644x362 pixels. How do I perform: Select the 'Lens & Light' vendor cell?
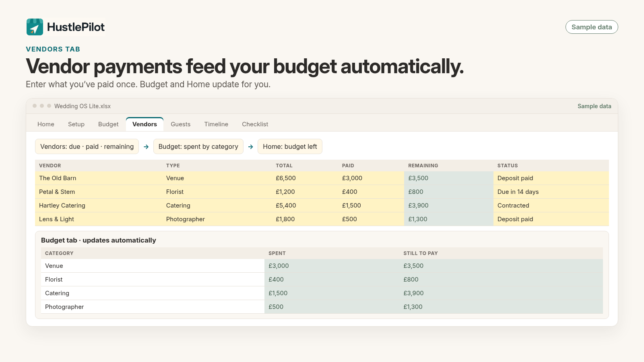pos(99,219)
